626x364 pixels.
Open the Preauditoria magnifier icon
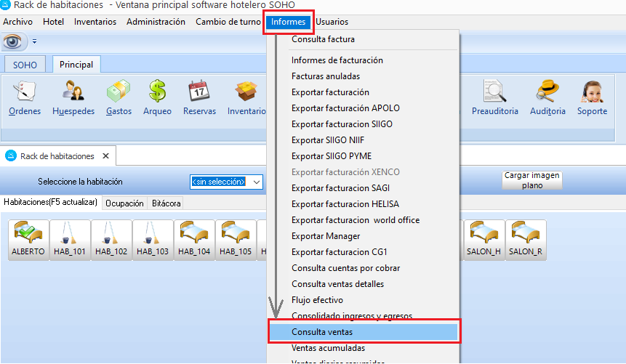(494, 97)
